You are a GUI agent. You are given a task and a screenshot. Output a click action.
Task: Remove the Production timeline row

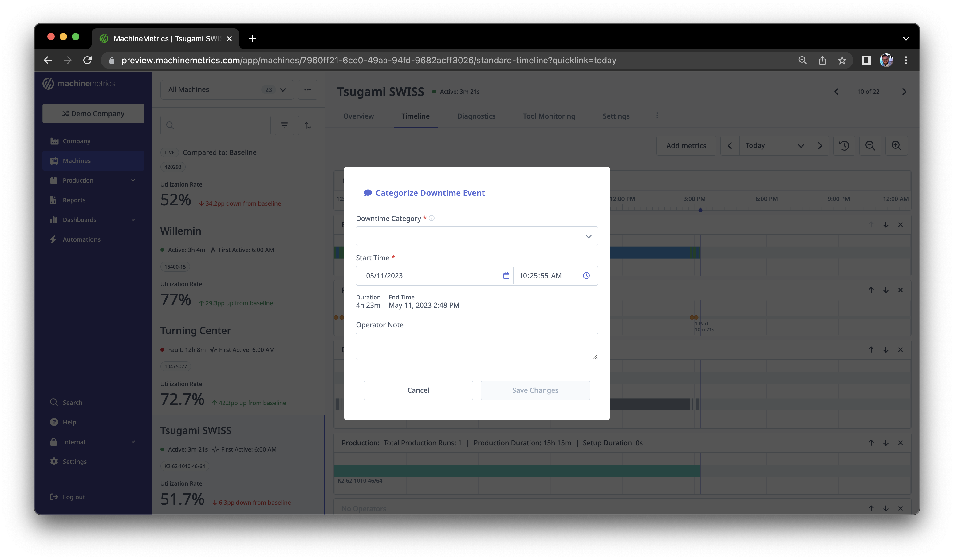point(900,443)
